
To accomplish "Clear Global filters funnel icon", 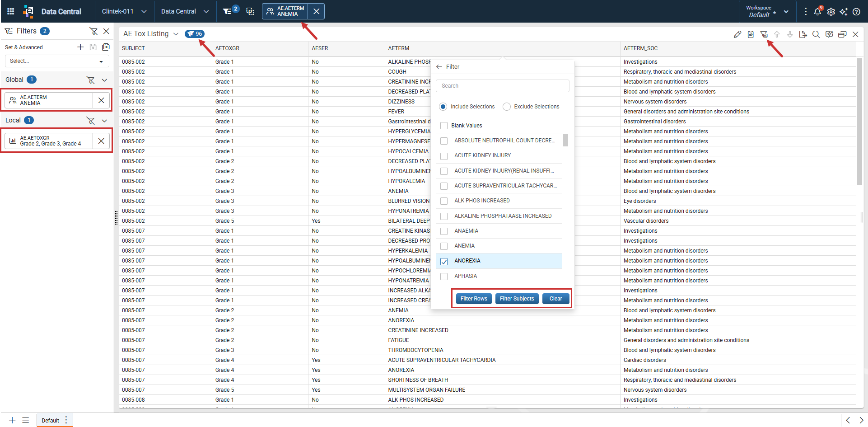I will pyautogui.click(x=90, y=80).
